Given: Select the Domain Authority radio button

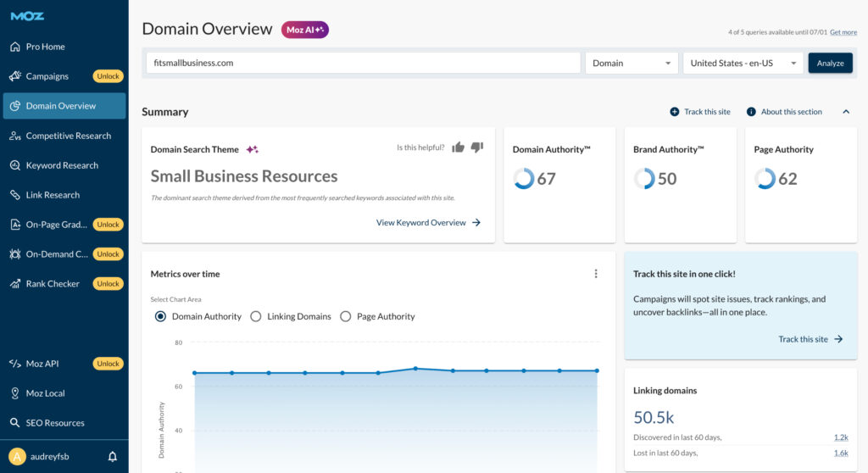Looking at the screenshot, I should (160, 316).
